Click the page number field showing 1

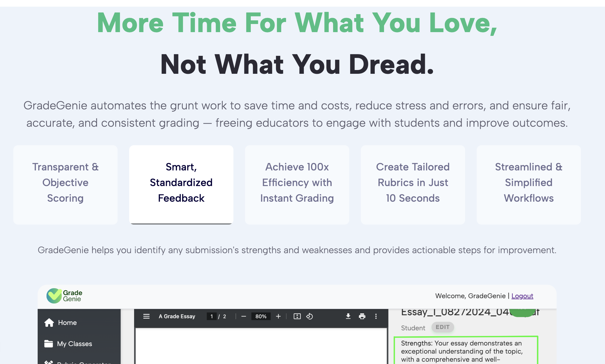point(212,316)
